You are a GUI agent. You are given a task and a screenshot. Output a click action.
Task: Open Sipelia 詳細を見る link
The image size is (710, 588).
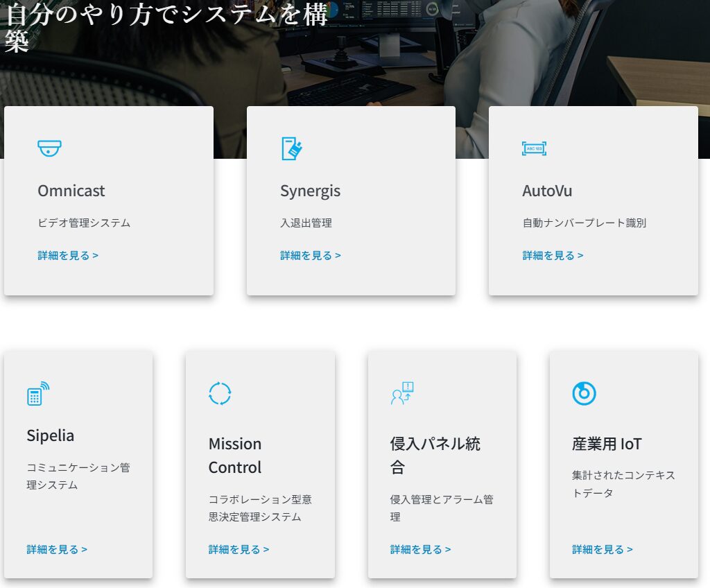click(57, 549)
